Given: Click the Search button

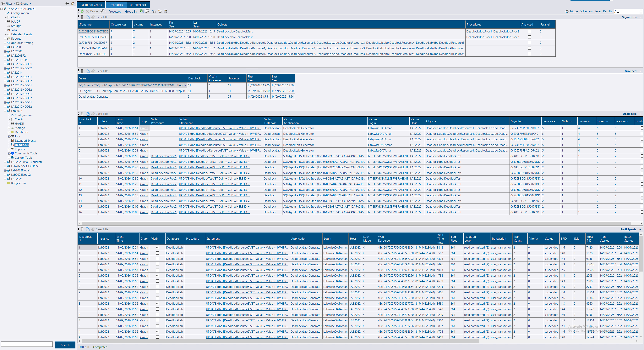Looking at the screenshot, I should click(65, 345).
